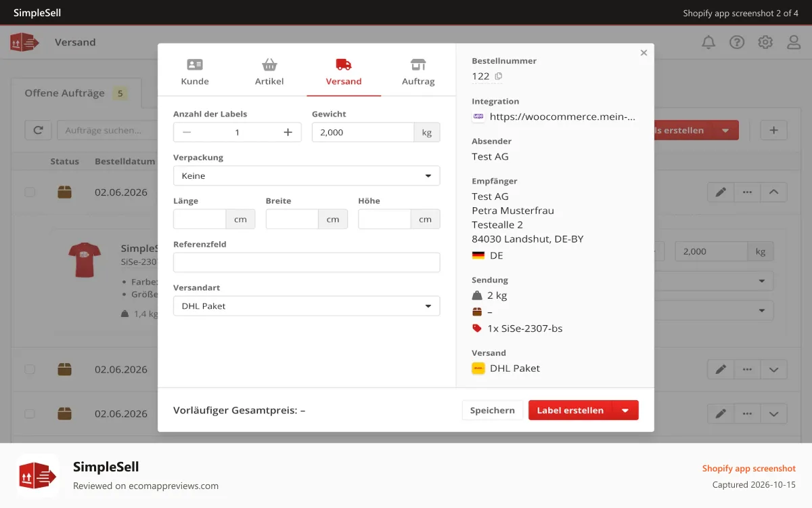
Task: Click the Breite input field
Action: coord(292,219)
